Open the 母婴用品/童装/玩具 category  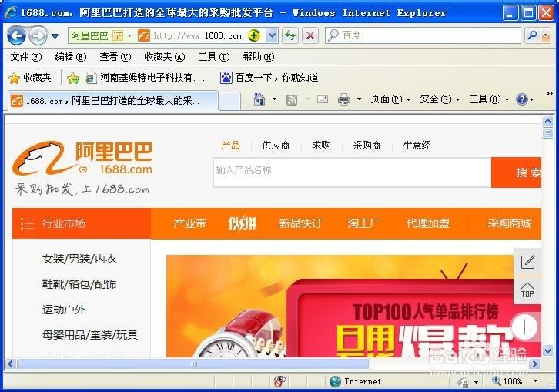90,335
